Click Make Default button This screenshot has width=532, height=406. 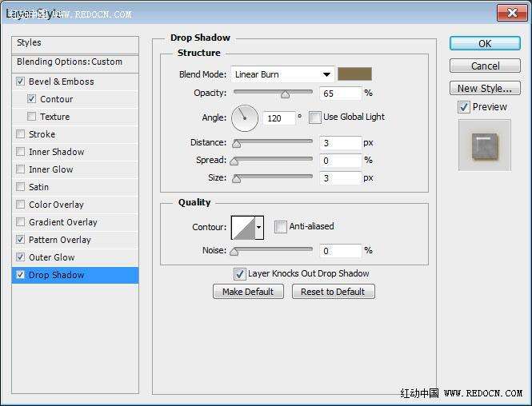tap(248, 292)
